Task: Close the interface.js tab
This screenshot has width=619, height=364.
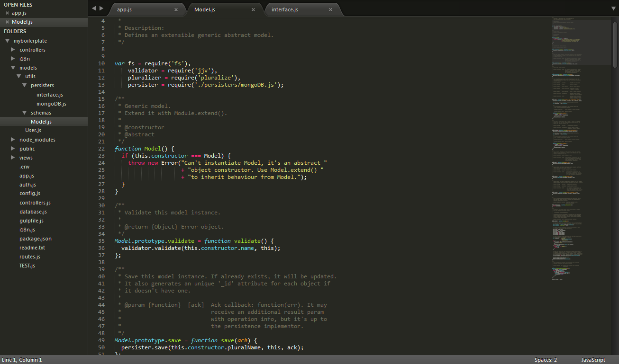Action: [x=331, y=9]
